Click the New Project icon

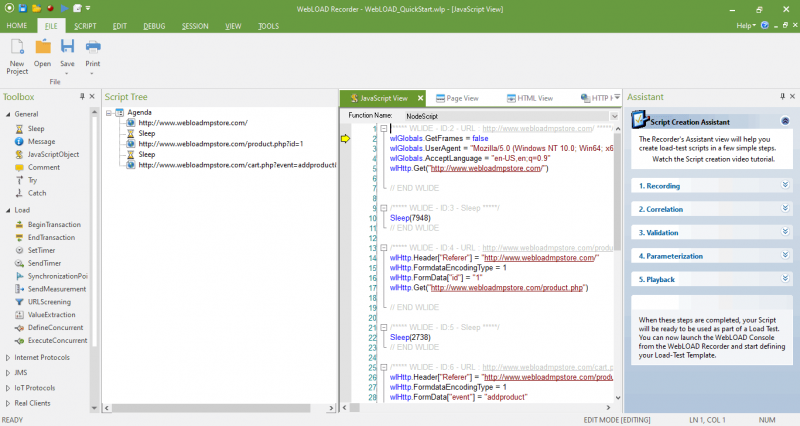click(17, 47)
